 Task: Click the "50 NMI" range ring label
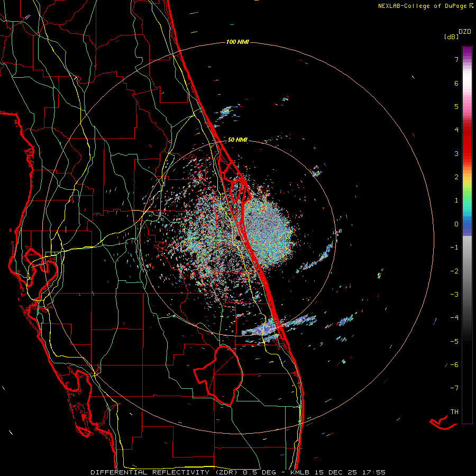click(x=237, y=140)
